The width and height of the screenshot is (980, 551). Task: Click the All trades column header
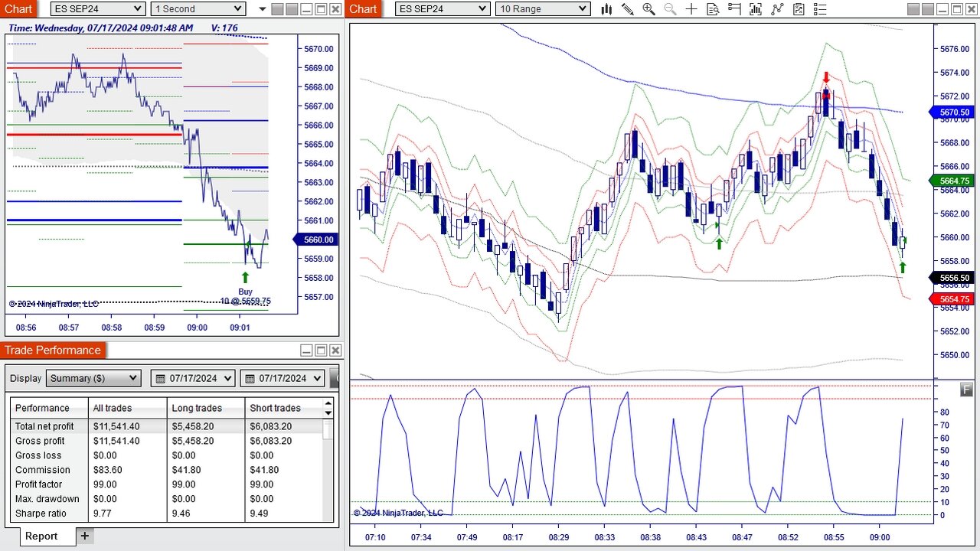127,408
